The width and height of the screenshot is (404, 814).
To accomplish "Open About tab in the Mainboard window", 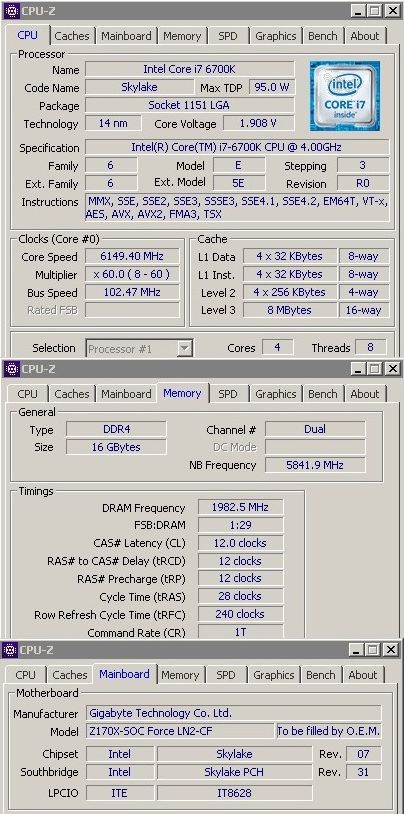I will point(362,675).
